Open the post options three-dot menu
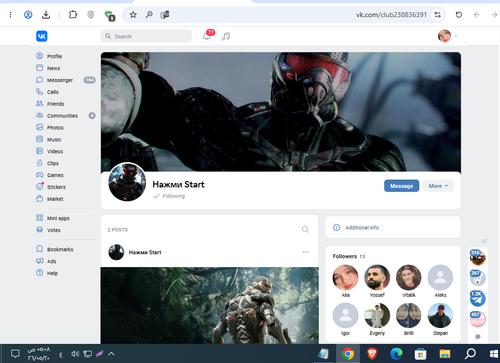The image size is (500, 363). (x=306, y=252)
